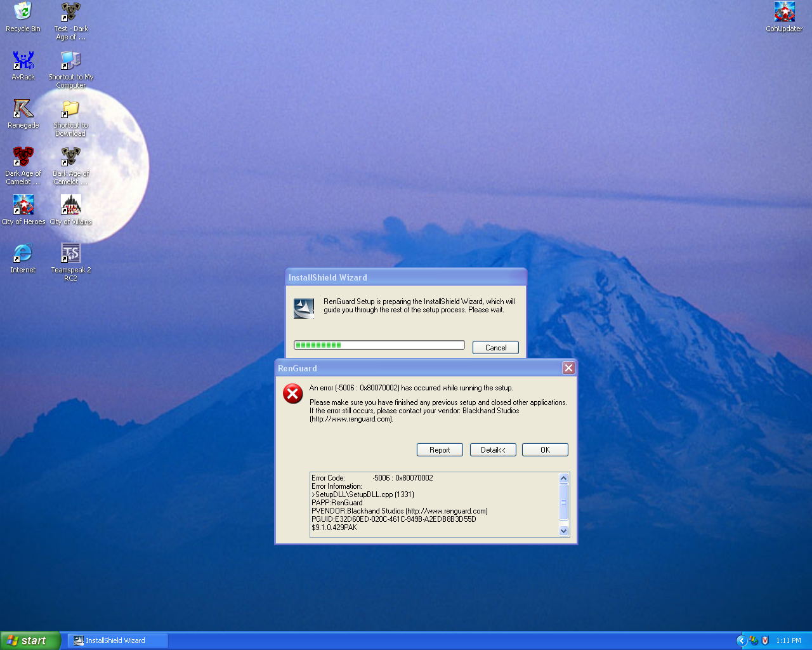Collapse error details with Details<< button
Screen dimensions: 812x650
click(x=493, y=450)
